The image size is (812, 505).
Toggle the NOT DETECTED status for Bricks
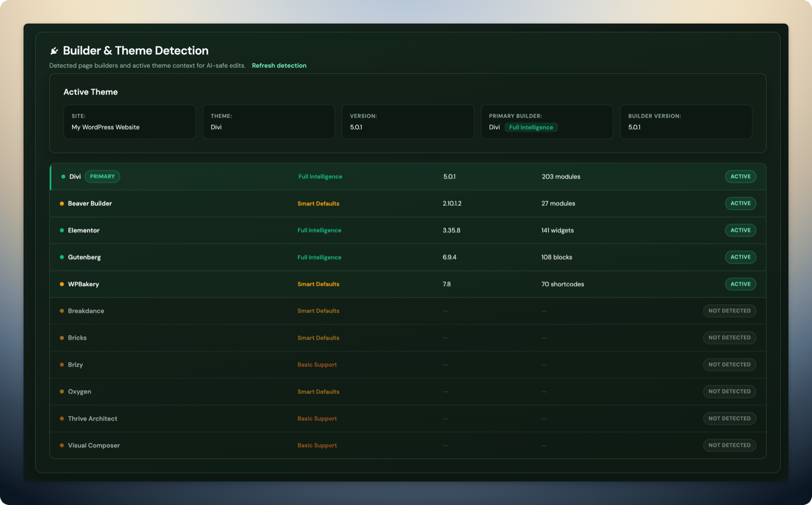pyautogui.click(x=729, y=337)
